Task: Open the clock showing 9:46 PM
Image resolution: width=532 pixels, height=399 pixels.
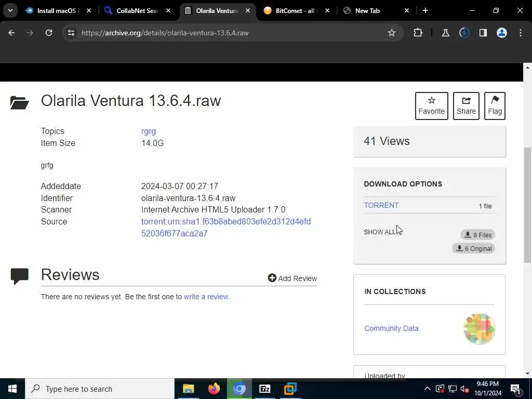Action: [487, 389]
